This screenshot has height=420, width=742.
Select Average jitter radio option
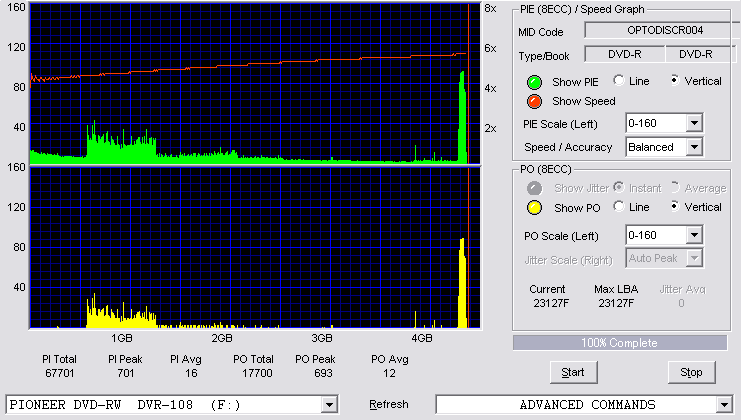click(674, 187)
